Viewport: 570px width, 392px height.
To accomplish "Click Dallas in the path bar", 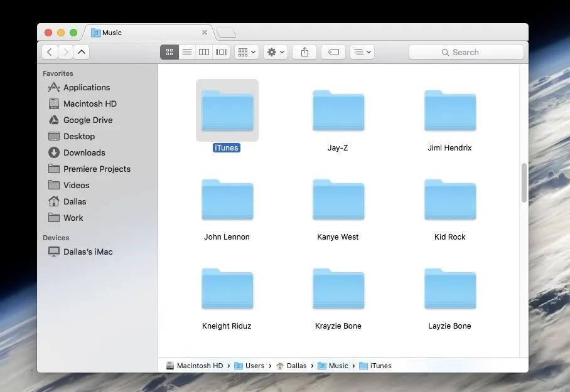I will (291, 366).
